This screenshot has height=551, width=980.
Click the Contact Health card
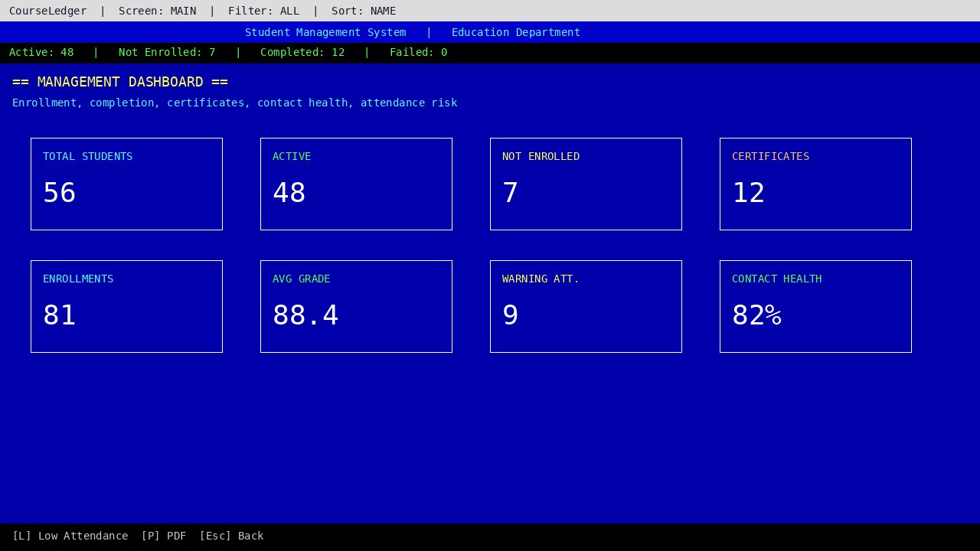coord(815,306)
